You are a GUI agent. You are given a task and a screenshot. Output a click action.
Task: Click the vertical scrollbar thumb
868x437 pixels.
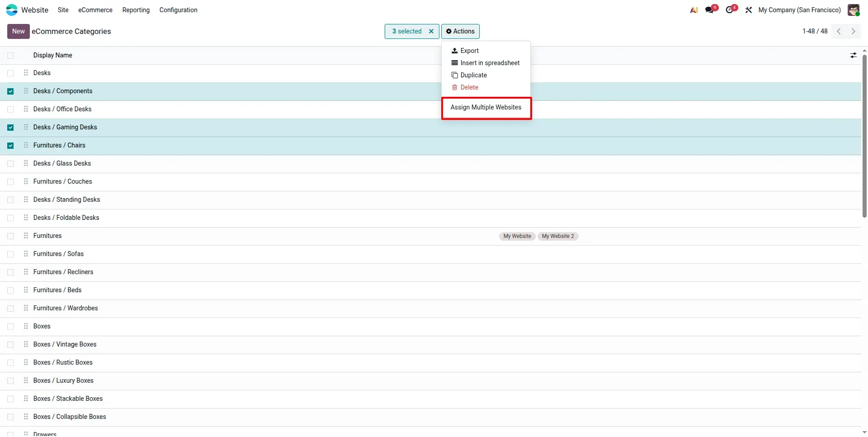(x=864, y=136)
